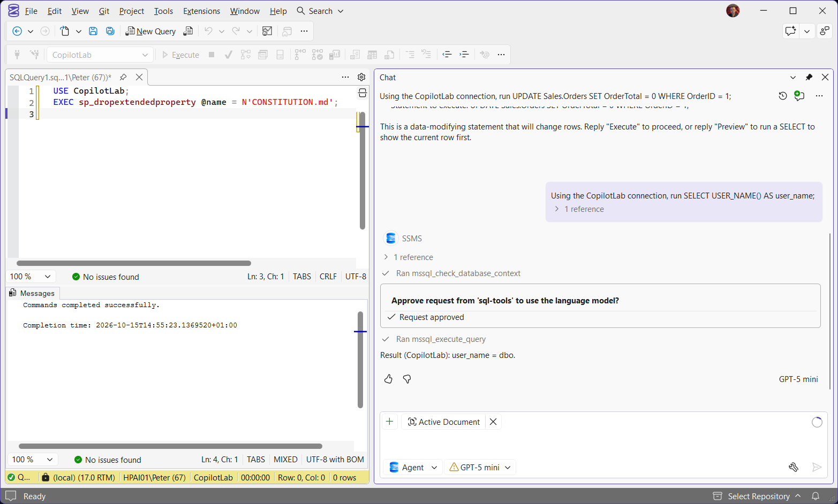
Task: Remove the Active Document chip
Action: pyautogui.click(x=493, y=422)
